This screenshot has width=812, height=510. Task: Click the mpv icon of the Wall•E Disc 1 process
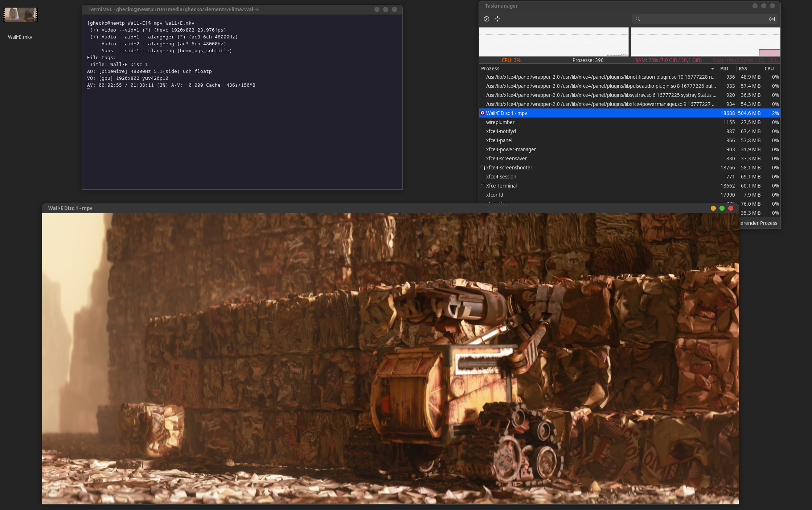pos(483,113)
